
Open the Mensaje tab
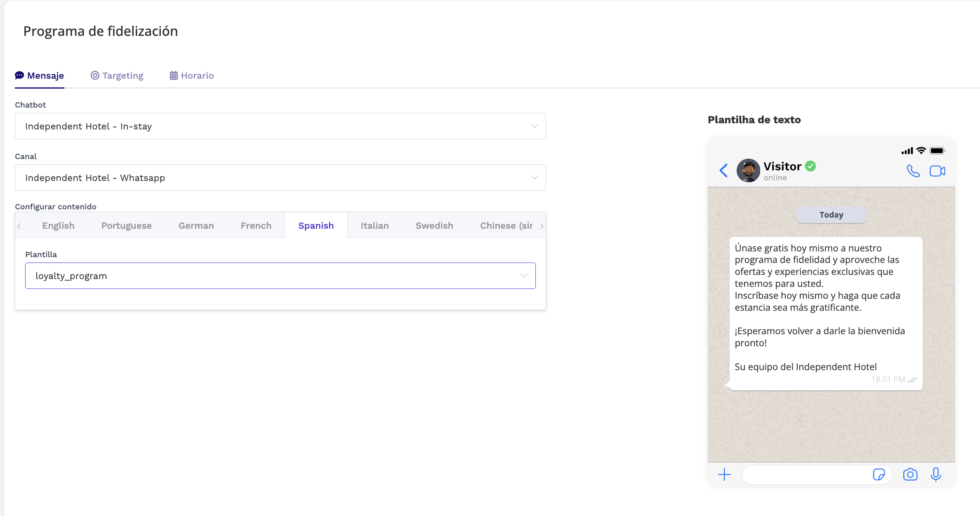pyautogui.click(x=40, y=75)
